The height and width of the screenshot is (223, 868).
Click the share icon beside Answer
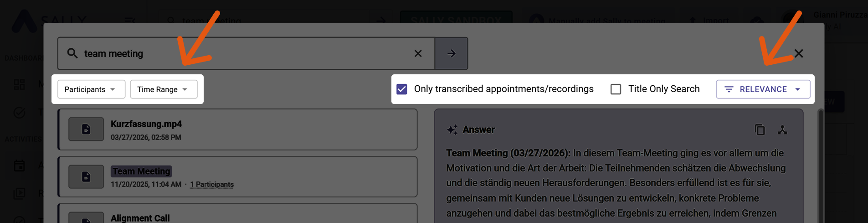pos(782,130)
